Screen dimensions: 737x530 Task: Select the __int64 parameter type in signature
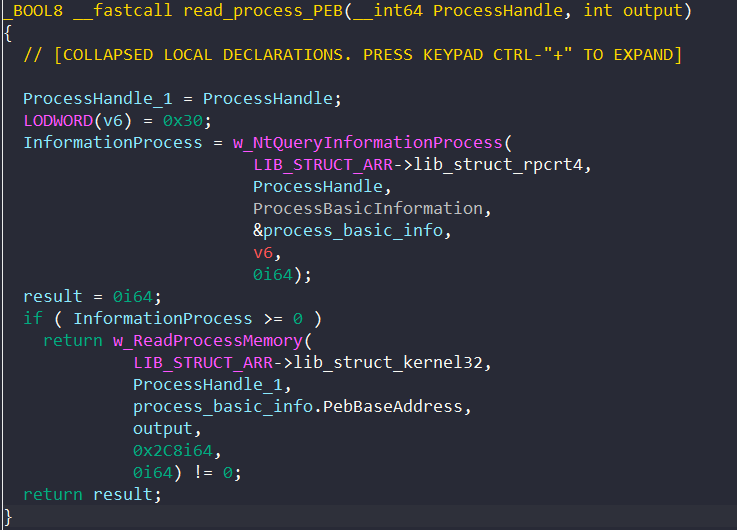click(387, 10)
